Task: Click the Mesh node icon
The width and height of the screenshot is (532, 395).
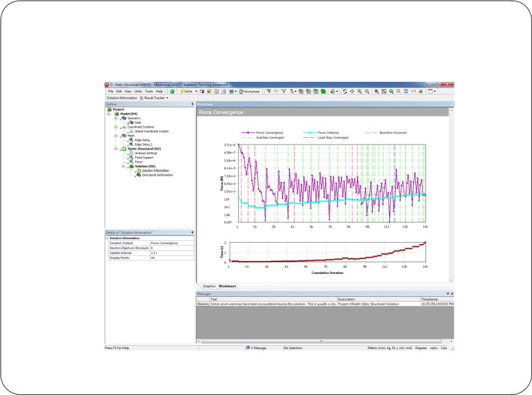Action: tap(124, 136)
